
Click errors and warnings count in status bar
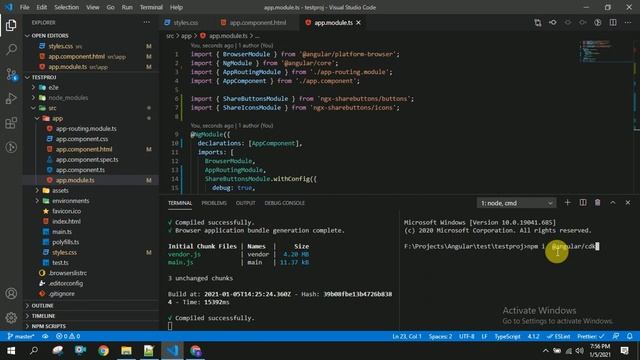click(68, 336)
